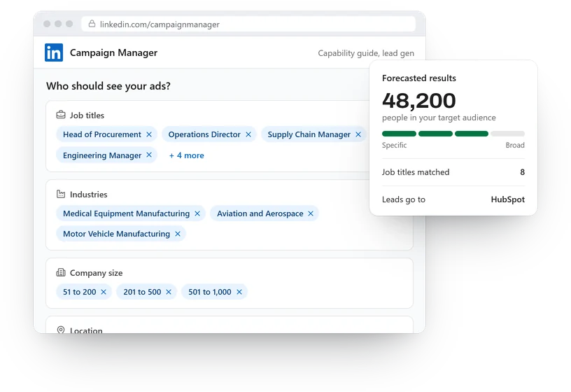This screenshot has height=392, width=571.
Task: Click the Job titles briefcase icon
Action: [61, 115]
